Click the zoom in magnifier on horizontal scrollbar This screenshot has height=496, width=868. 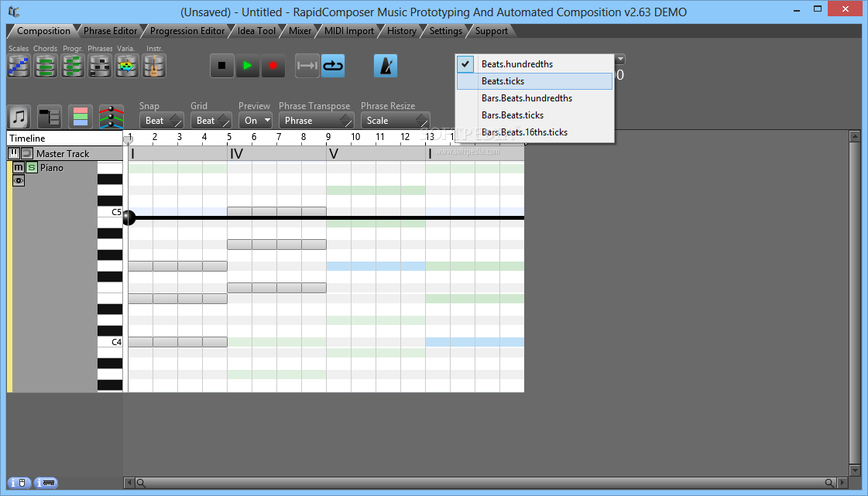pyautogui.click(x=829, y=484)
